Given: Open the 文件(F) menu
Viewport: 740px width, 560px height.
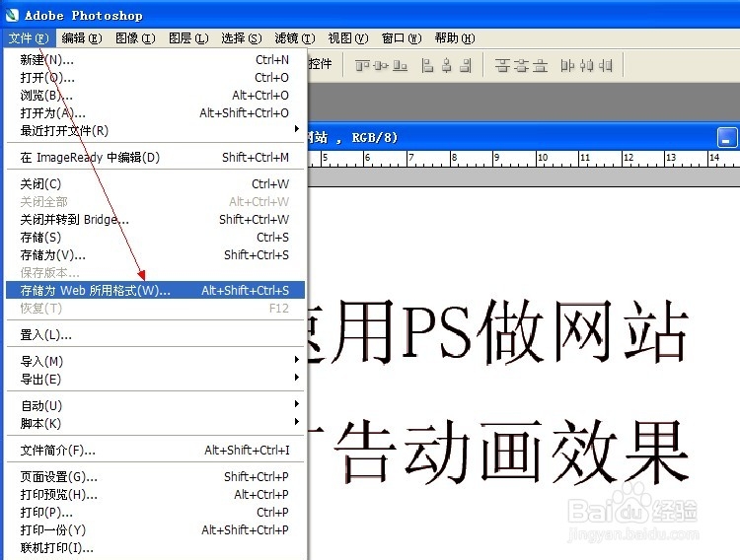Looking at the screenshot, I should click(29, 38).
